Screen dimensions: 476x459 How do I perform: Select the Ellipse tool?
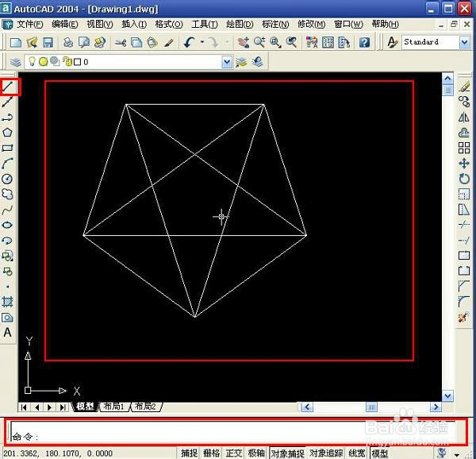pyautogui.click(x=8, y=225)
